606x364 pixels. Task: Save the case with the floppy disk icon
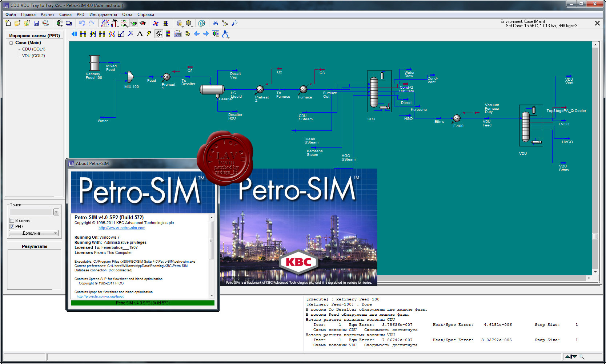(36, 23)
